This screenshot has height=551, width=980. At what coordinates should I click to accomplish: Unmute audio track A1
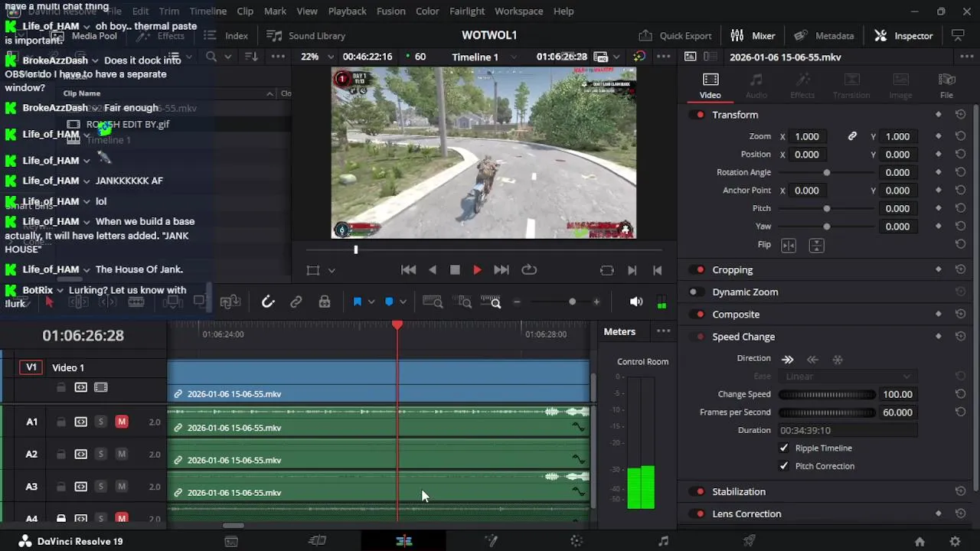[122, 422]
